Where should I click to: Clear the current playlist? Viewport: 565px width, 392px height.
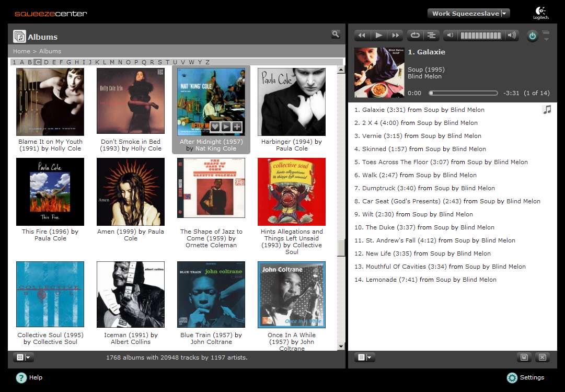click(542, 358)
